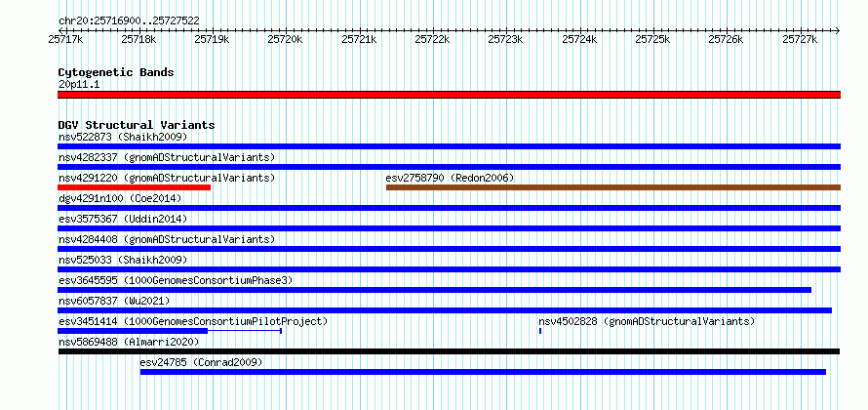The image size is (868, 410).
Task: Open variant label esv3645595 (1000GenomesConsortiumPhase3)
Action: pos(176,280)
